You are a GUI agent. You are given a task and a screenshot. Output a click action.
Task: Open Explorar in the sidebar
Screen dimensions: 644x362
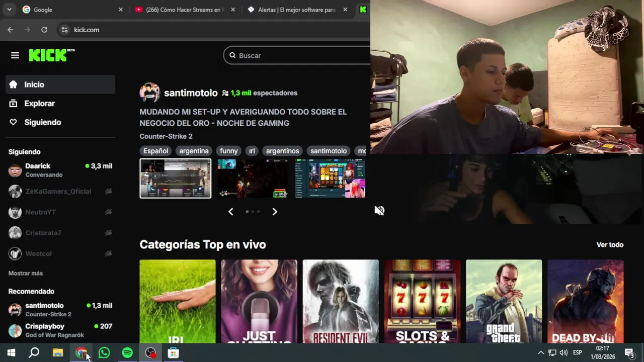pyautogui.click(x=60, y=104)
